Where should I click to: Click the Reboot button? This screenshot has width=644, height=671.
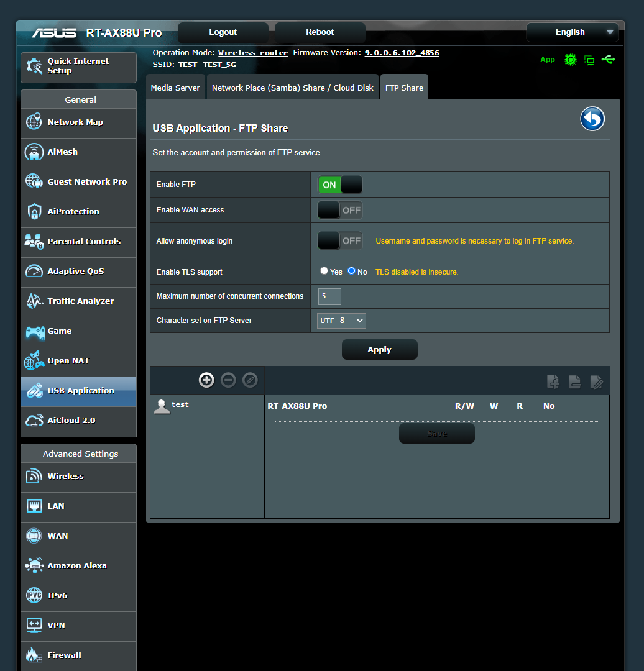[320, 32]
